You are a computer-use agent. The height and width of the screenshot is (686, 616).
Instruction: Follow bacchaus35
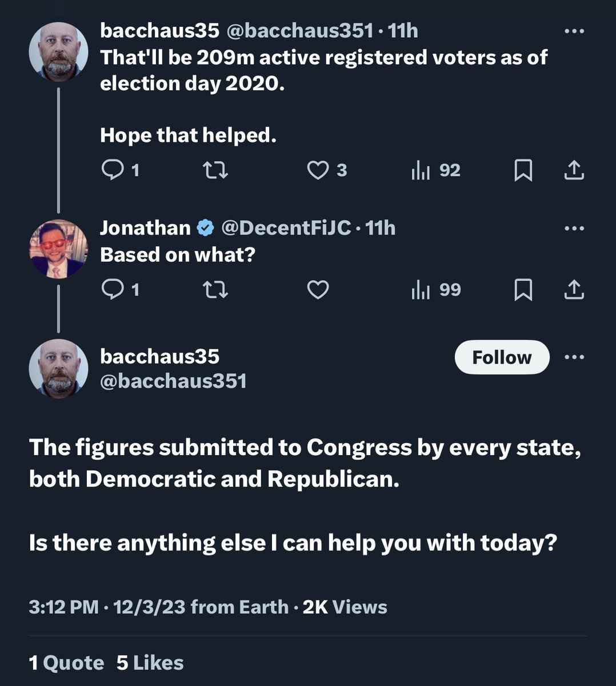point(502,357)
